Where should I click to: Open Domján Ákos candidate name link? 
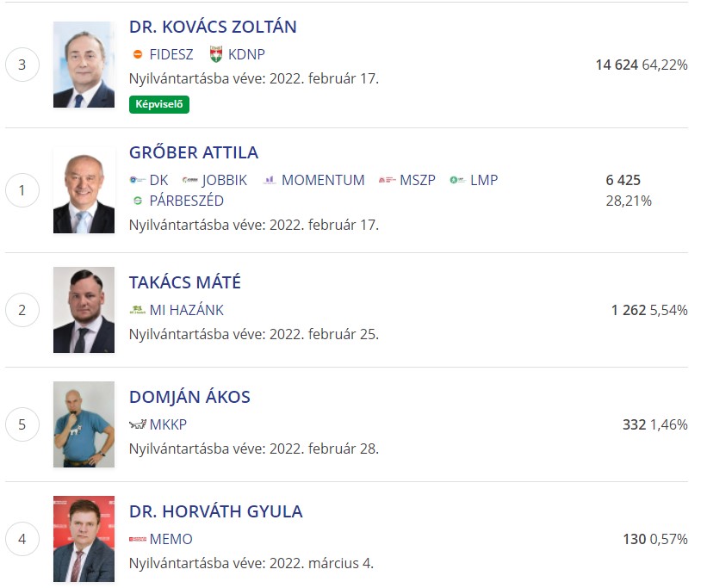pos(189,397)
